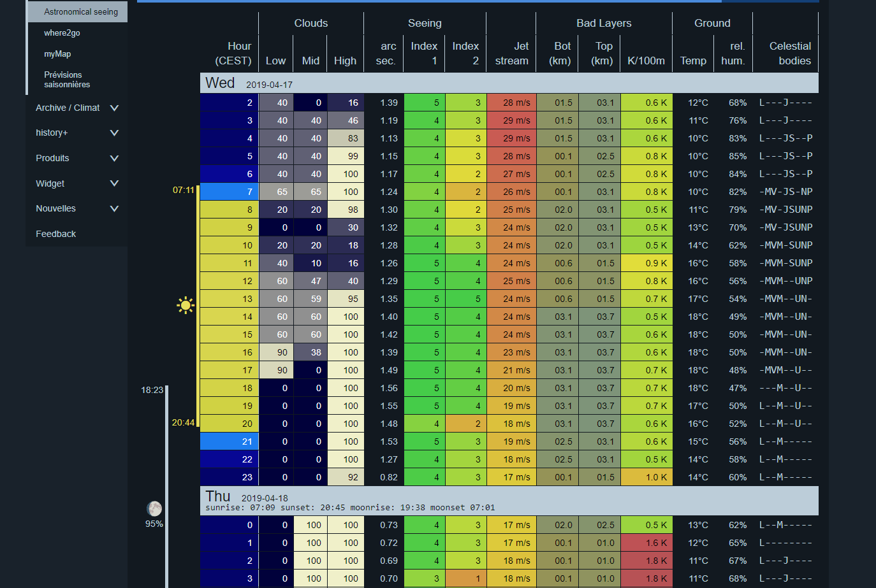Expand the history+ menu arrow
The width and height of the screenshot is (876, 588).
tap(114, 133)
